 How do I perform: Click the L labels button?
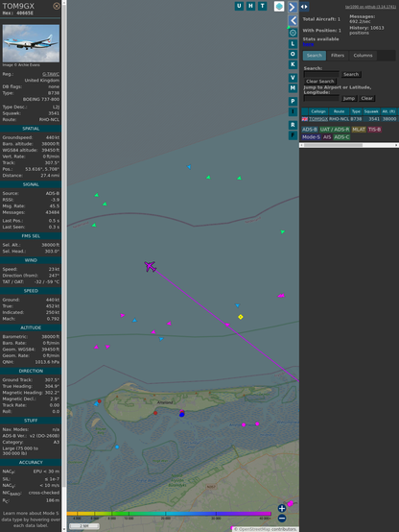293,44
